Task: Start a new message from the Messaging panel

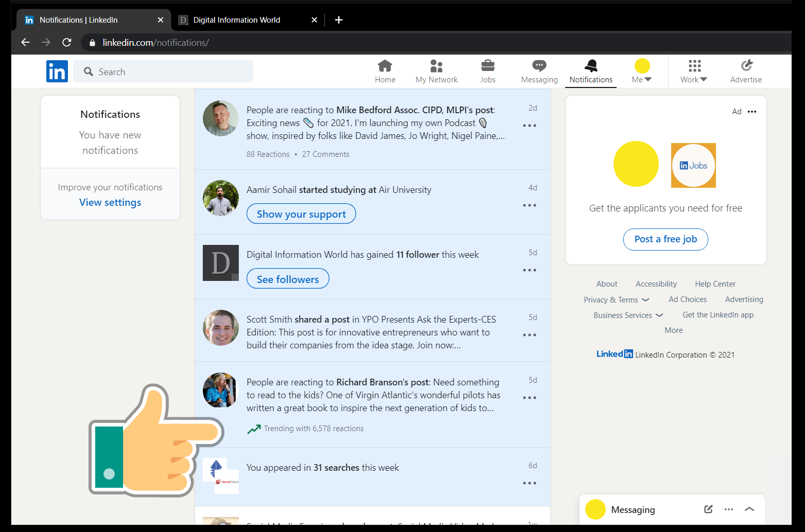Action: coord(708,509)
